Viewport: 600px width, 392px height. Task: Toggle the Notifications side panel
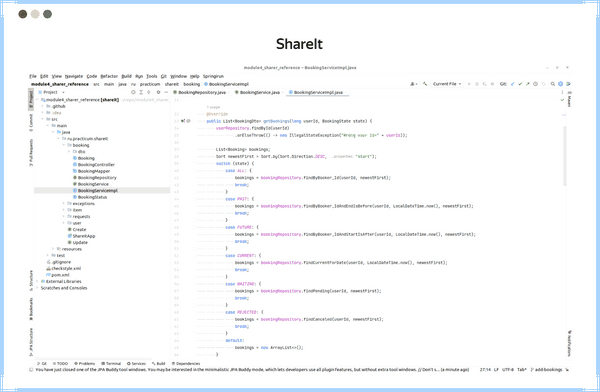569,343
